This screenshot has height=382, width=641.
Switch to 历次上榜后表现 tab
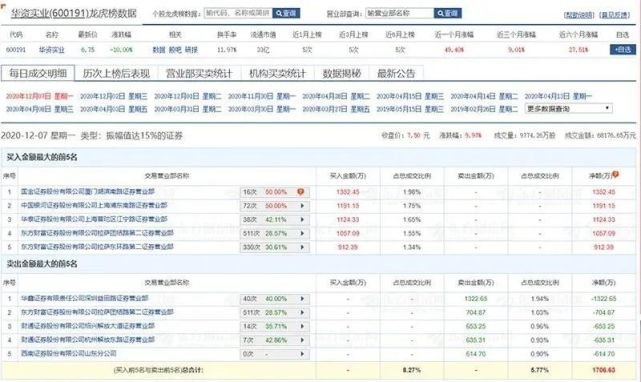[x=116, y=73]
